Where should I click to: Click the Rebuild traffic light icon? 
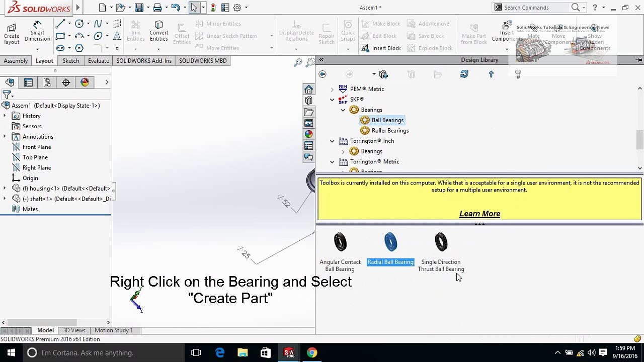(x=213, y=8)
